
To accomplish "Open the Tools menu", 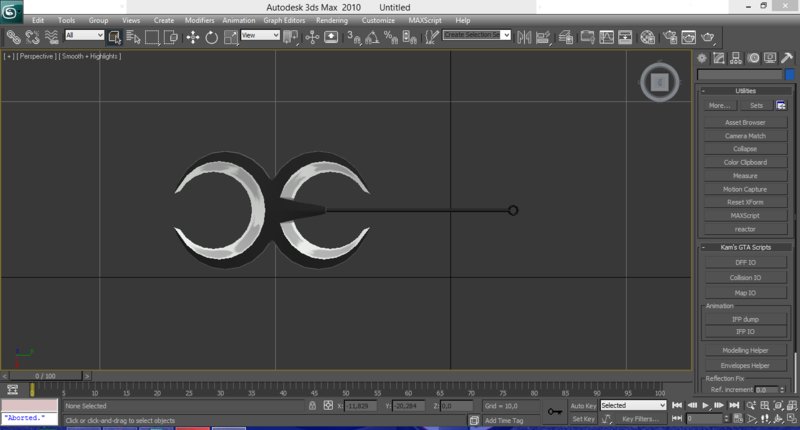I will pyautogui.click(x=66, y=20).
